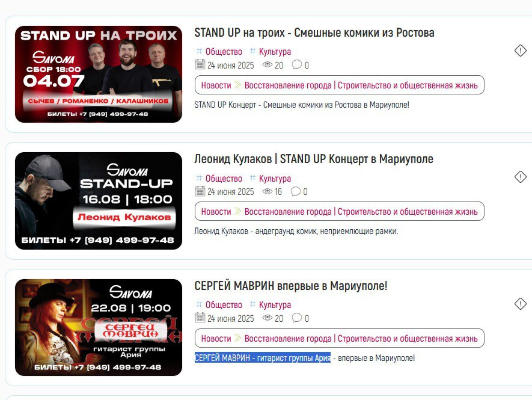532x400 pixels.
Task: Select Общество tag under STAND UP на троих
Action: (224, 52)
